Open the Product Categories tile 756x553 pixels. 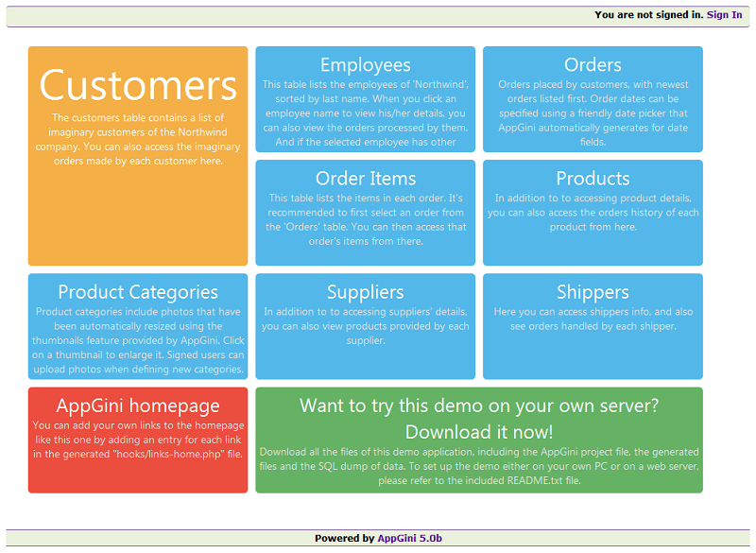138,326
